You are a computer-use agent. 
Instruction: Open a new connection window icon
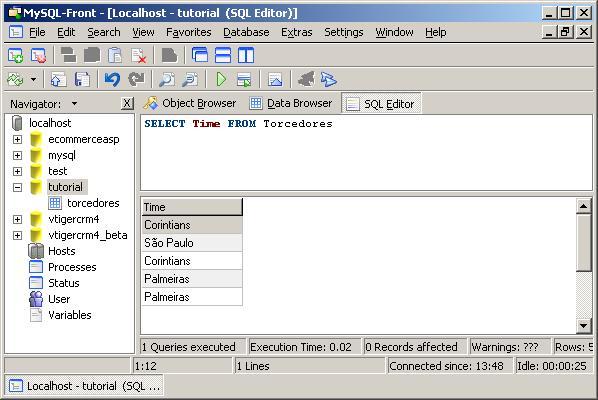click(x=16, y=56)
